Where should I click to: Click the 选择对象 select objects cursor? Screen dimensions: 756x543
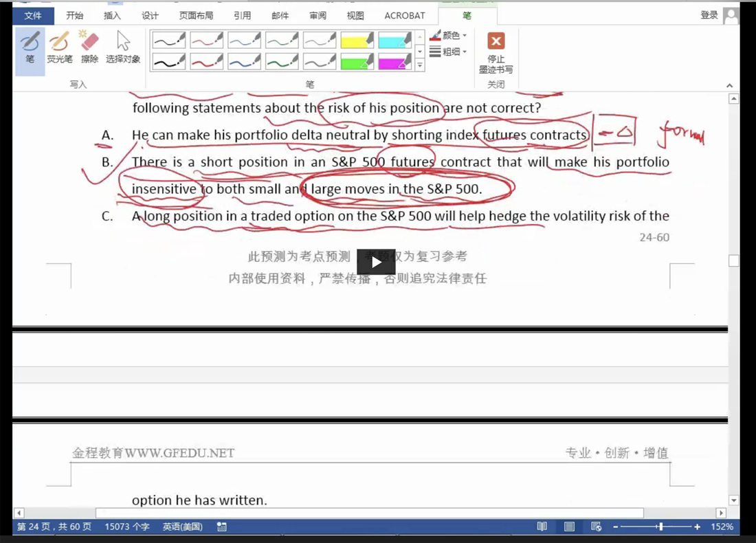(x=123, y=47)
